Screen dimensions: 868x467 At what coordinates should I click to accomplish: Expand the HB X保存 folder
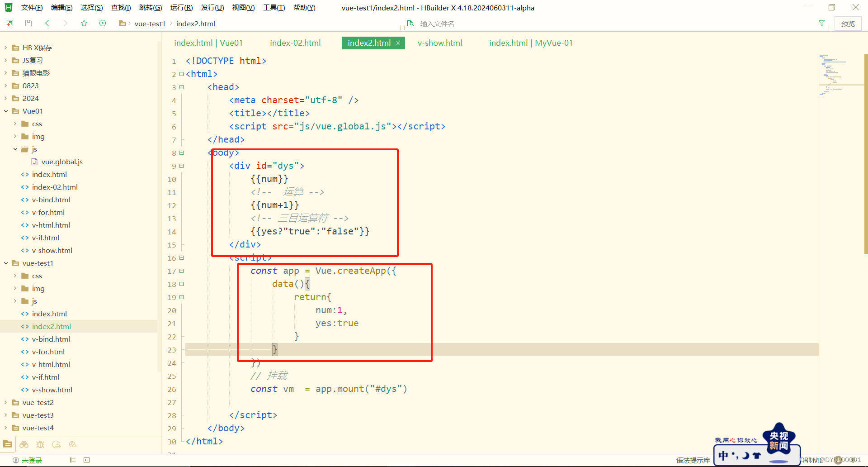pyautogui.click(x=6, y=48)
